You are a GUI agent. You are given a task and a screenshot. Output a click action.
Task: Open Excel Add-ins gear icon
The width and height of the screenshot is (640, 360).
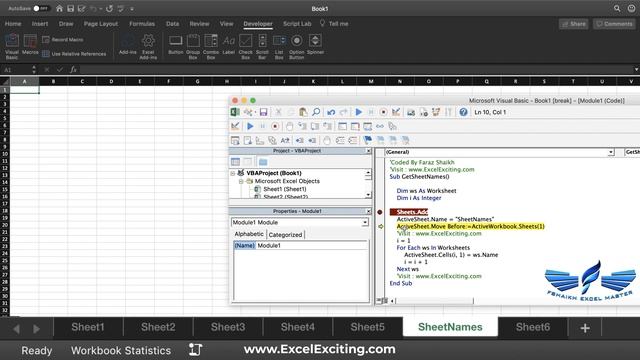(148, 47)
